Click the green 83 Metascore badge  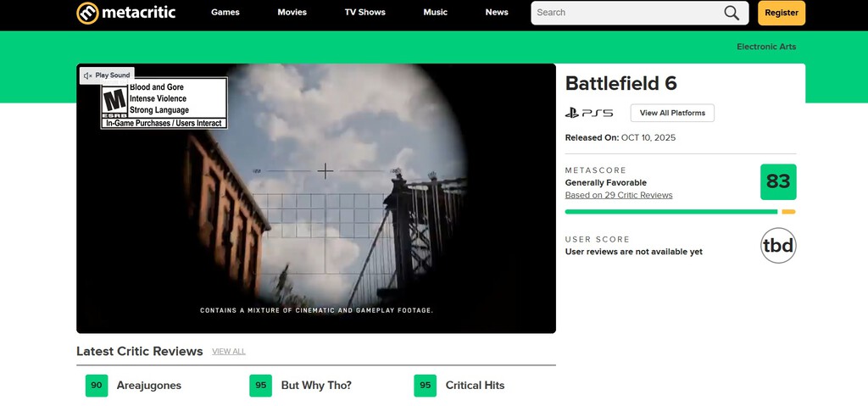(x=777, y=181)
